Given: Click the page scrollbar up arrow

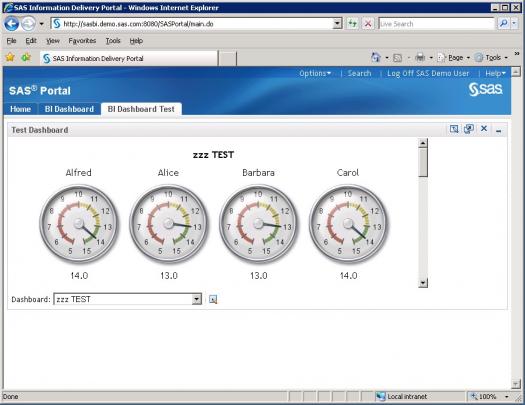Looking at the screenshot, I should 516,71.
